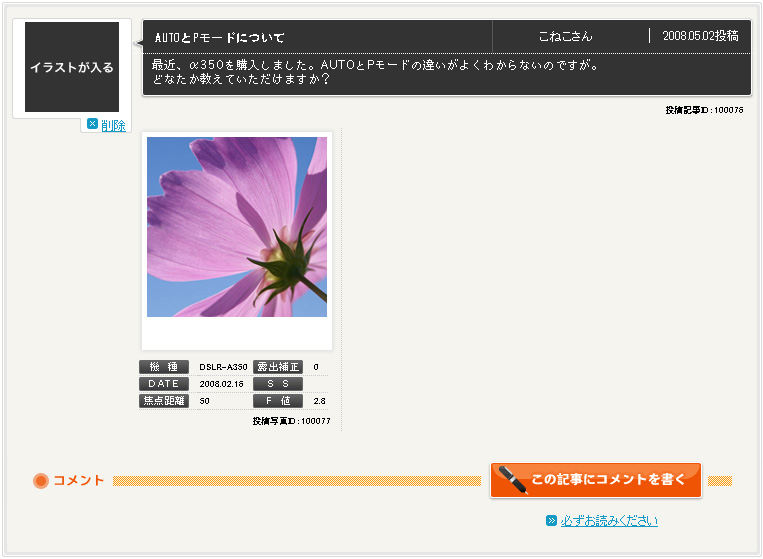Click the F値 label tag

pos(278,401)
